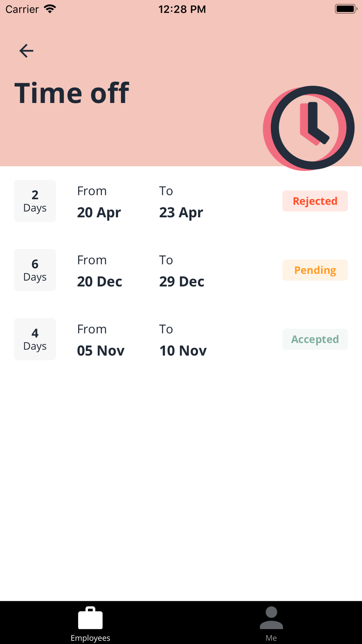This screenshot has width=362, height=644.
Task: Open the 4 Days badge
Action: click(x=35, y=339)
